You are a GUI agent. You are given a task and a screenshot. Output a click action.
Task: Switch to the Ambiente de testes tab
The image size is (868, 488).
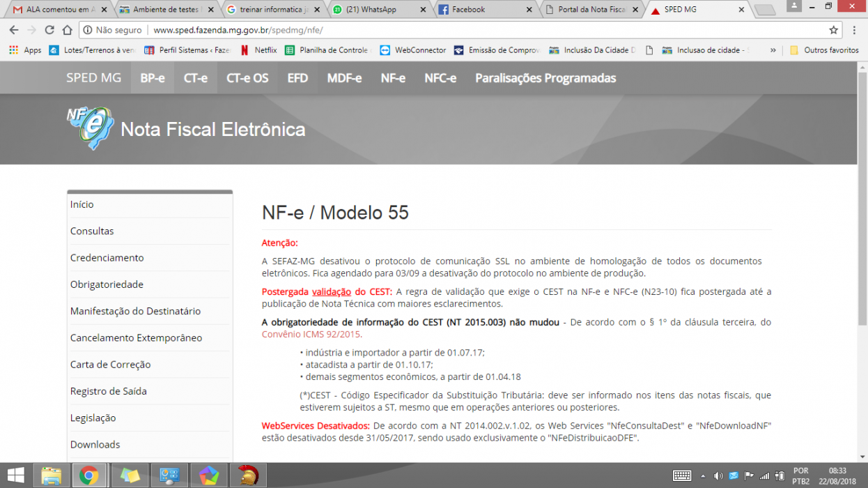[166, 10]
